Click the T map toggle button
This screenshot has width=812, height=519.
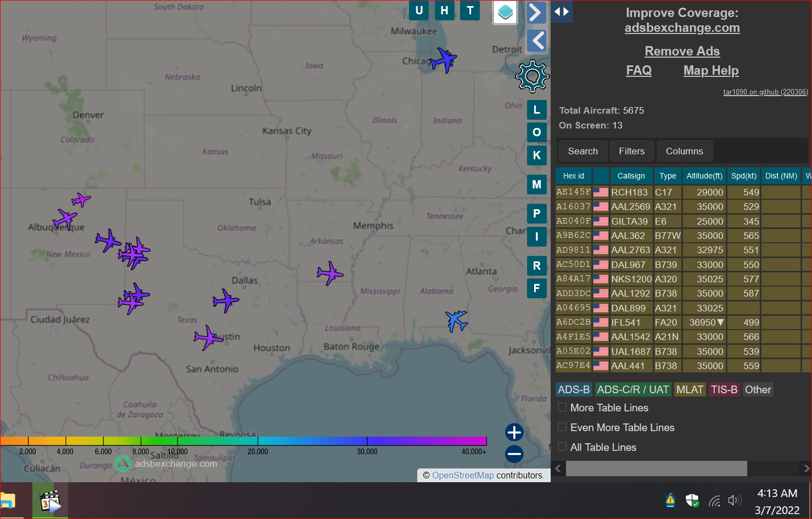click(470, 10)
